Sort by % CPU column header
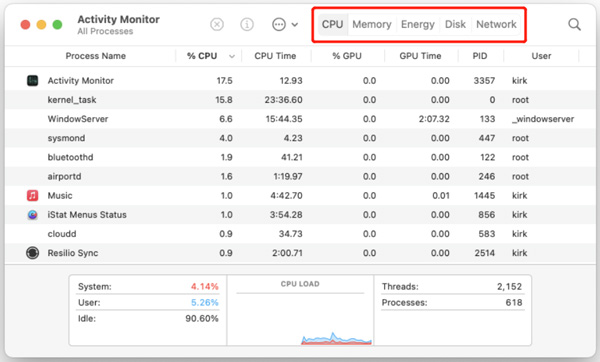The width and height of the screenshot is (600, 362). point(202,56)
